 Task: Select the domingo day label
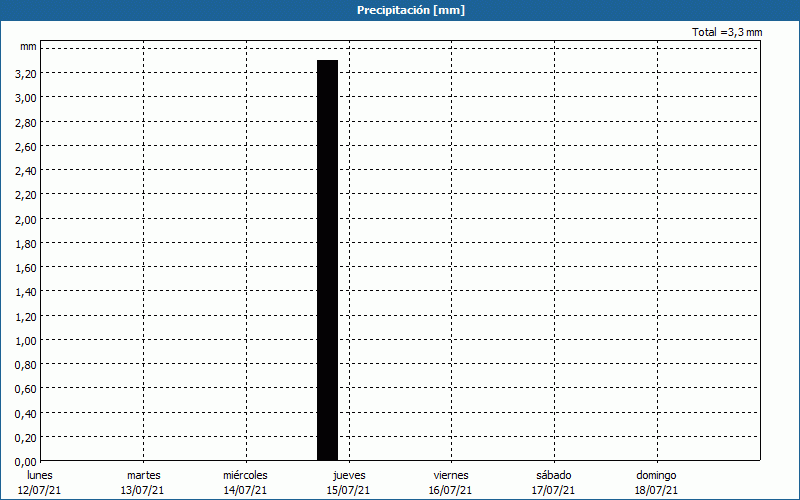(x=657, y=475)
